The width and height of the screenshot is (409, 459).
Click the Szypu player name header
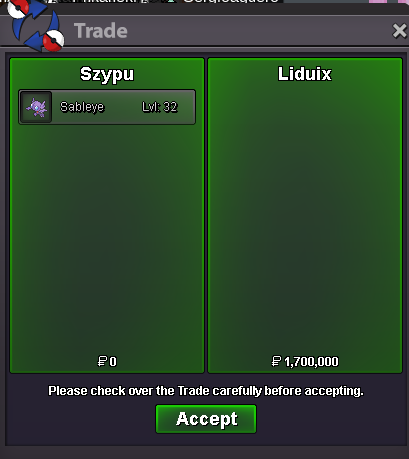click(107, 74)
